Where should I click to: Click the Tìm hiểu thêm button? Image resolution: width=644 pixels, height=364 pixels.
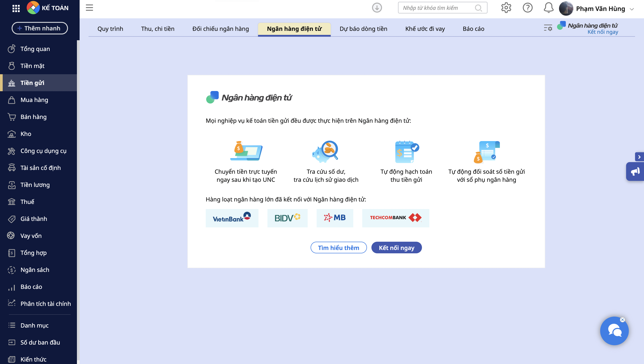tap(339, 248)
